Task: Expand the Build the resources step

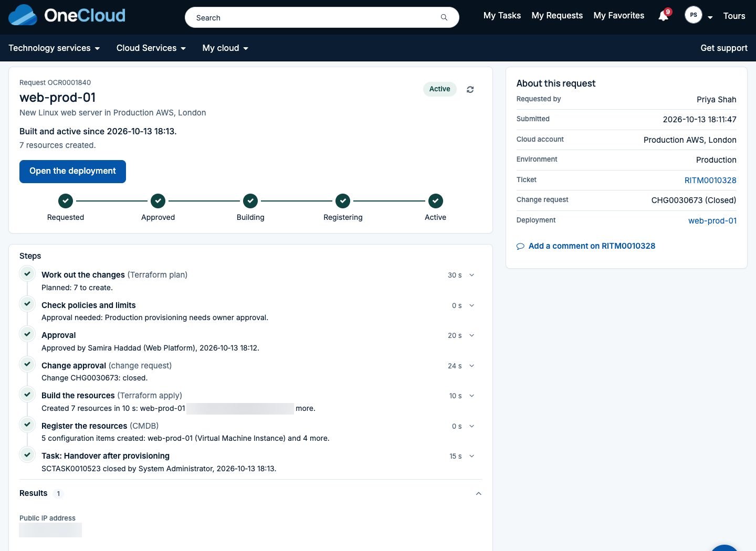Action: pos(471,396)
